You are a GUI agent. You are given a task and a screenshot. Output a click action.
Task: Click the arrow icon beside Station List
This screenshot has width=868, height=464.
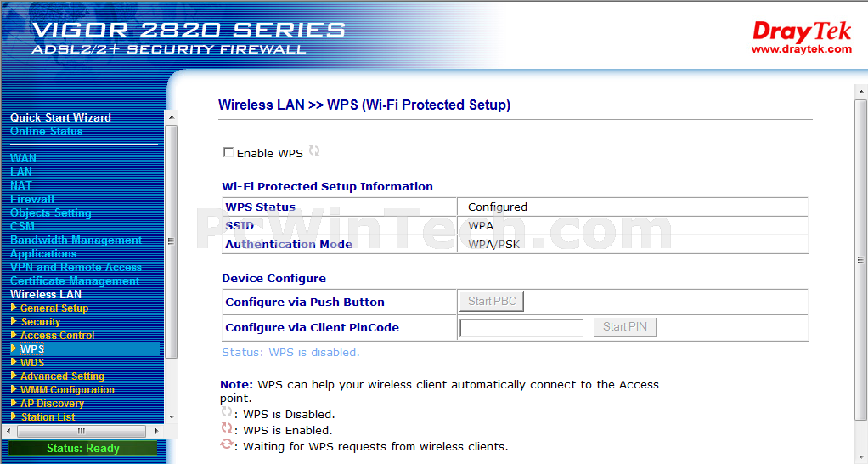(14, 416)
